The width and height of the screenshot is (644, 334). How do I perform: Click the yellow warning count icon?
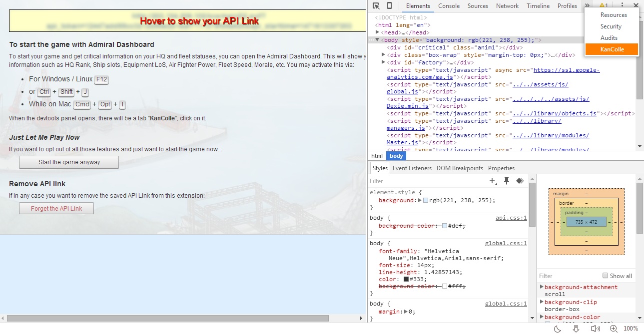(604, 6)
